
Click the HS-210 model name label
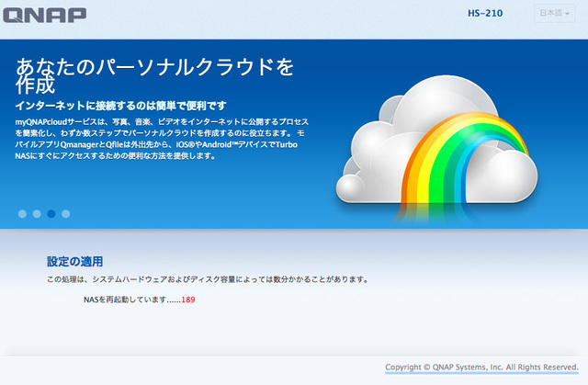pos(485,15)
